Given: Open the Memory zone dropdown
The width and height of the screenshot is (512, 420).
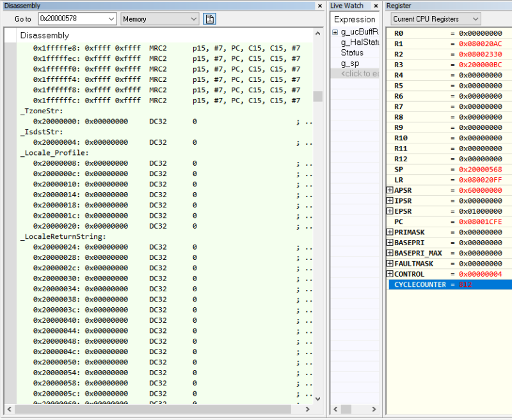Looking at the screenshot, I should (x=194, y=19).
